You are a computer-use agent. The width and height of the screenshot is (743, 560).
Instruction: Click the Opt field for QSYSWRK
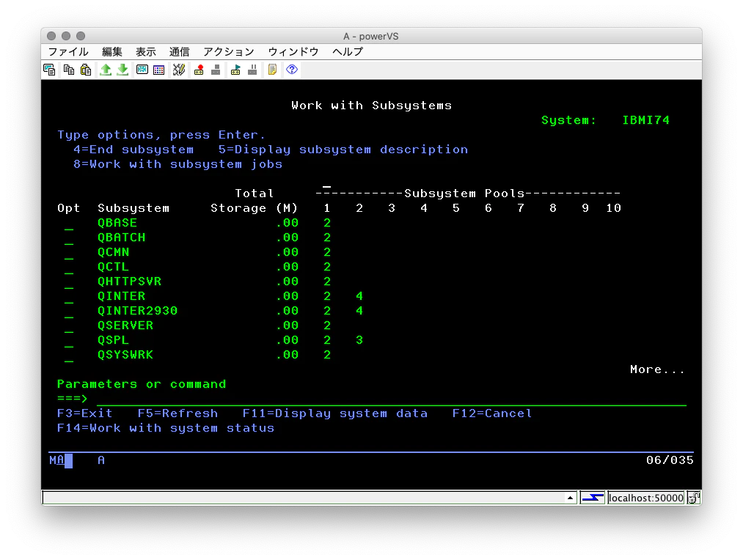pyautogui.click(x=69, y=355)
